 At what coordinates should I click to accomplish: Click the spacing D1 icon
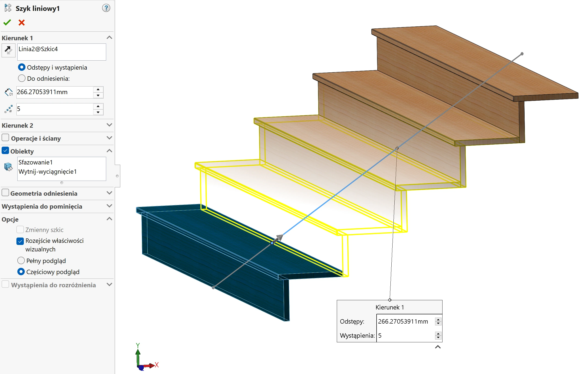point(9,92)
